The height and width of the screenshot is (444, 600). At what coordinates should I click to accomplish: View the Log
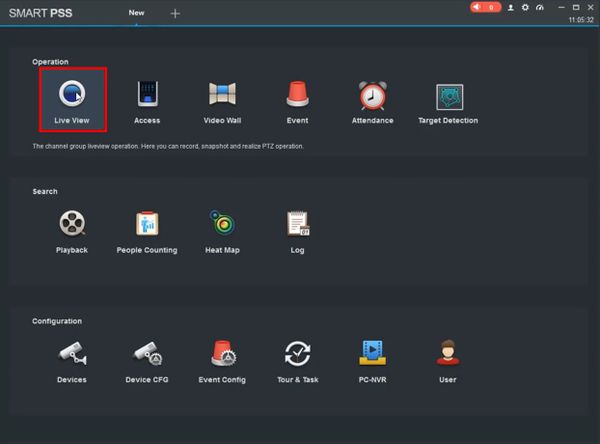tap(297, 227)
